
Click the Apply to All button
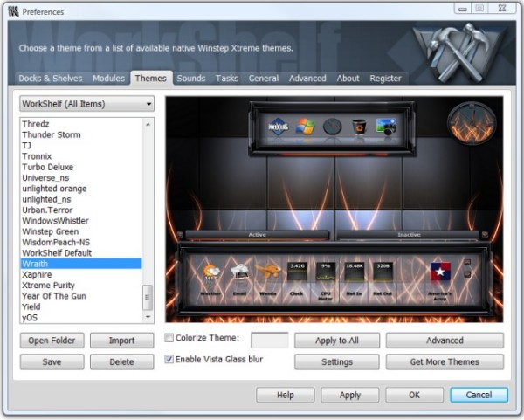[x=337, y=341]
